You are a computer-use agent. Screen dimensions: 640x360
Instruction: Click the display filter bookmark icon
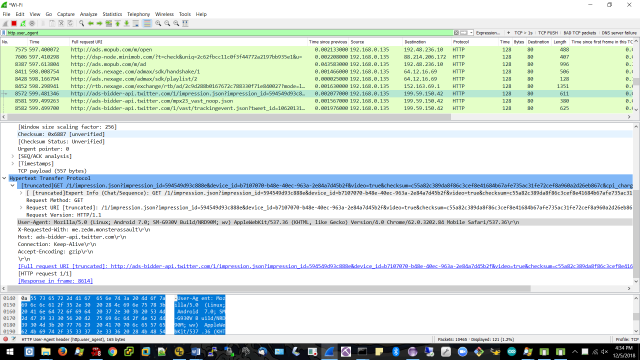coord(4,33)
